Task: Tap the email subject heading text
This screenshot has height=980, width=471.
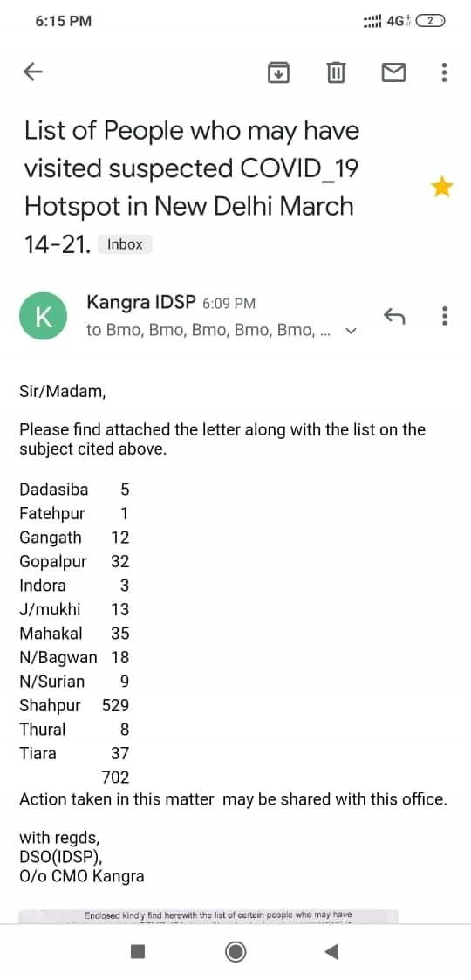Action: point(192,188)
